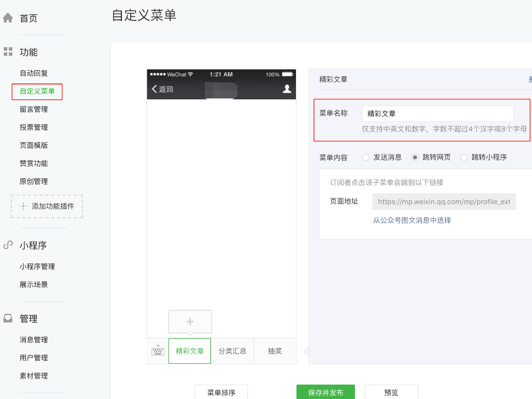532x399 pixels.
Task: Select the 跳转小程序 radio option
Action: [x=464, y=157]
